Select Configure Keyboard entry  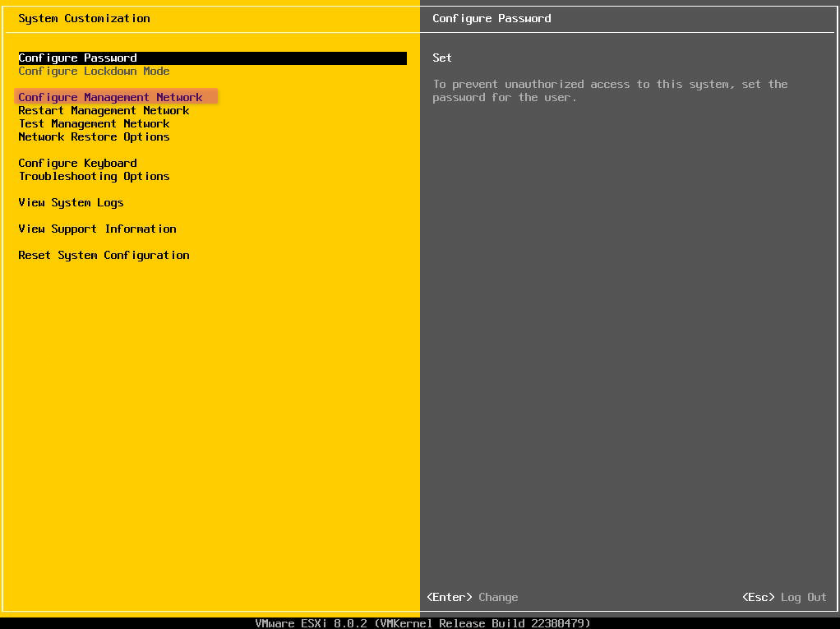[x=77, y=164]
